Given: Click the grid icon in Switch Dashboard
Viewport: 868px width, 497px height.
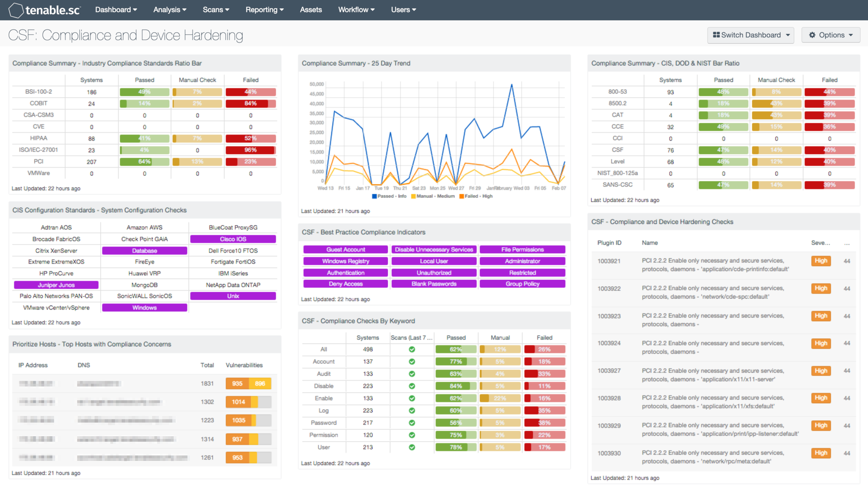Looking at the screenshot, I should tap(716, 35).
